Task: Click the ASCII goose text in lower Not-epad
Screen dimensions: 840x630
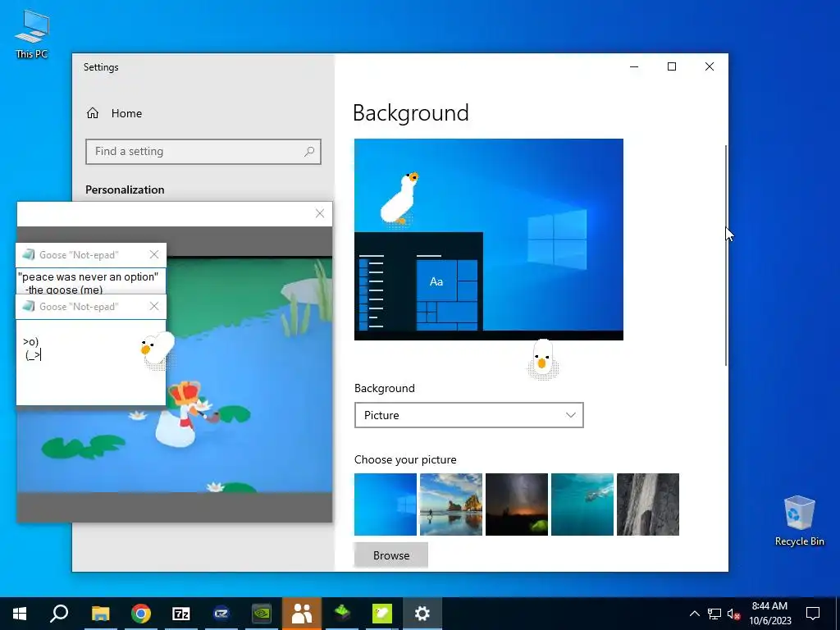Action: click(x=32, y=348)
